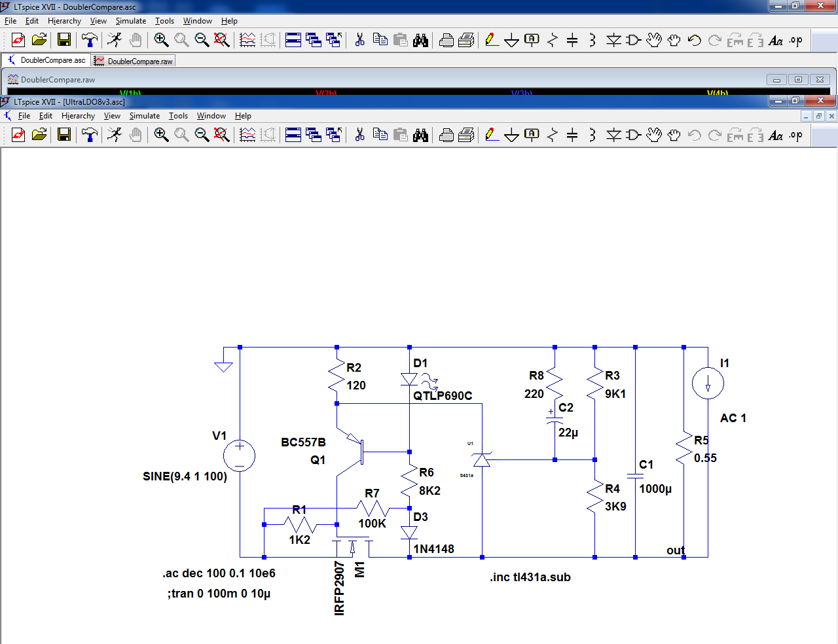Open Help menu in DoublerCompare window
The height and width of the screenshot is (644, 838).
pyautogui.click(x=229, y=21)
